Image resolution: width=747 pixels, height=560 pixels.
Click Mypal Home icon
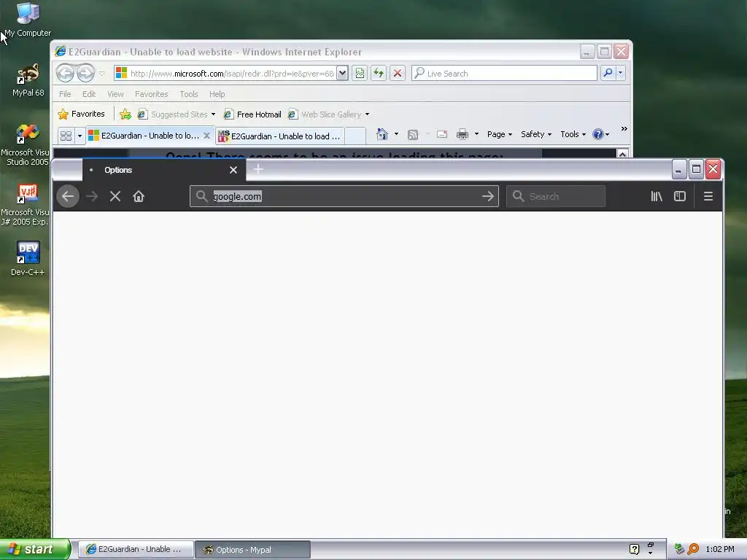coord(139,196)
